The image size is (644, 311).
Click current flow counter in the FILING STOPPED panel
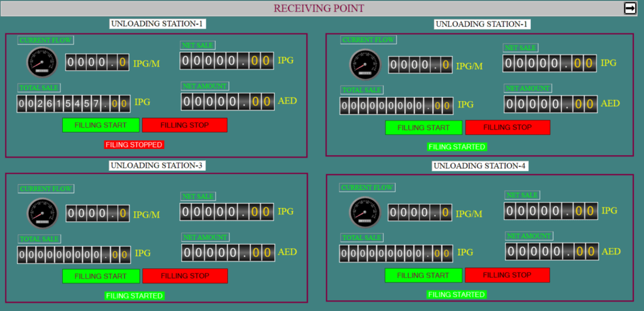click(x=97, y=62)
